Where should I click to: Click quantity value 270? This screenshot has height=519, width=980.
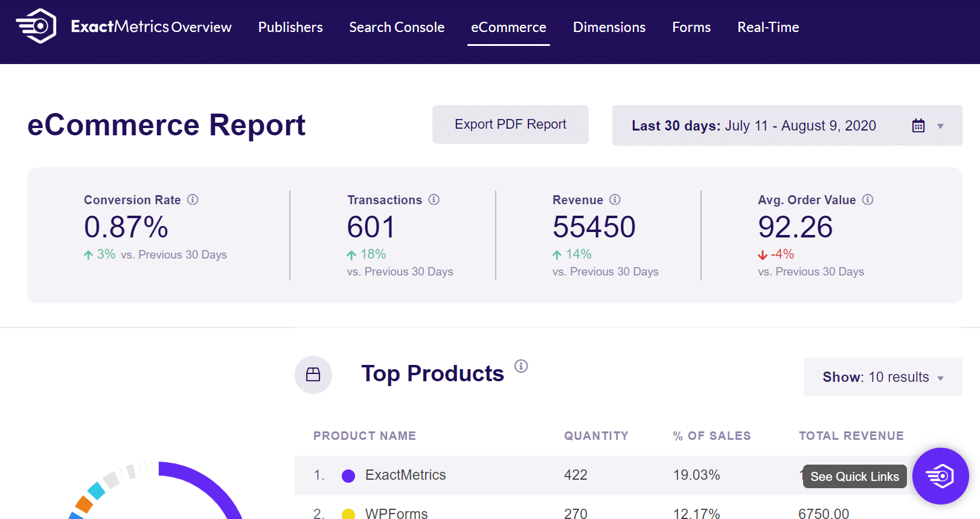pyautogui.click(x=575, y=514)
